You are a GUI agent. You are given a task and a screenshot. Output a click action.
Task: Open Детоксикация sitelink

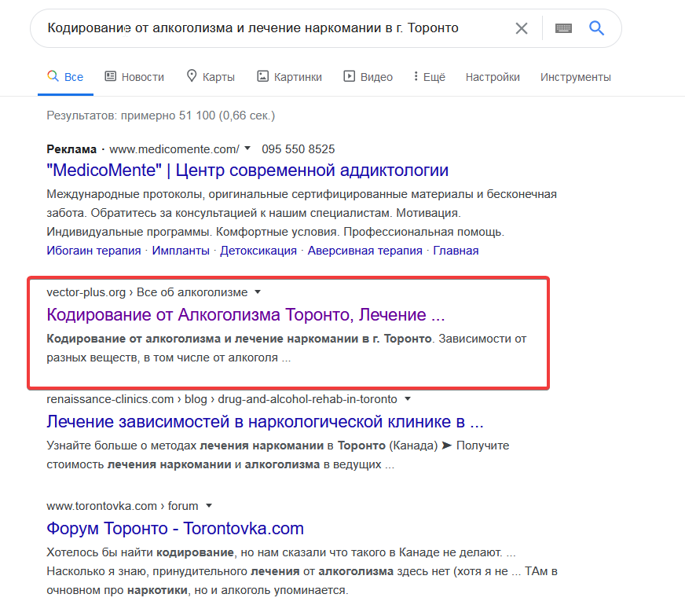(x=258, y=251)
